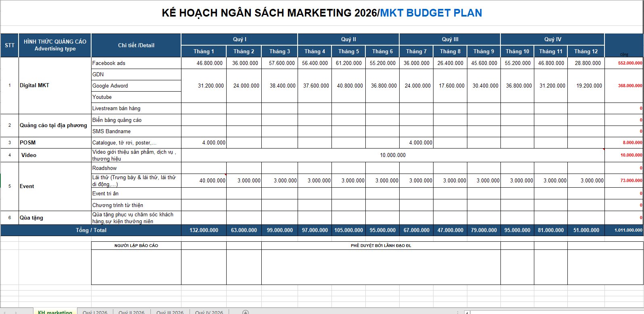Screen dimensions: 644x314
Task: Click the Tháng 1 total 132.000.000
Action: tap(204, 230)
